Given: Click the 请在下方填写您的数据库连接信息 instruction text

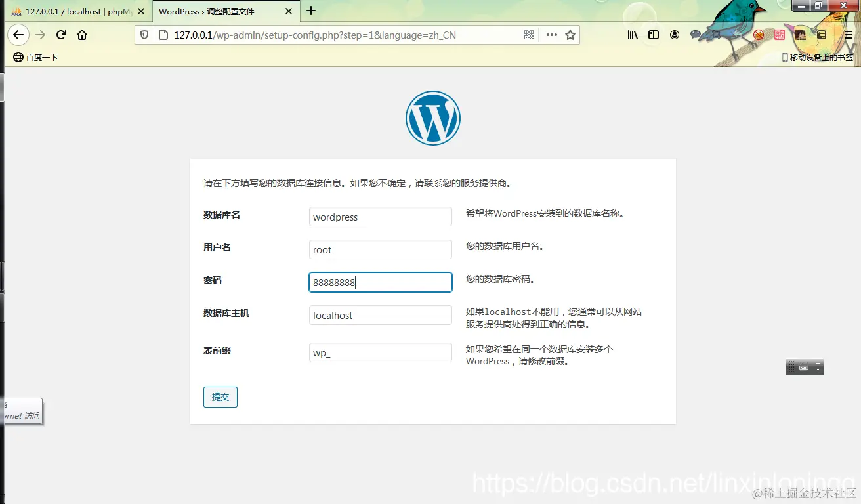Looking at the screenshot, I should (x=357, y=183).
